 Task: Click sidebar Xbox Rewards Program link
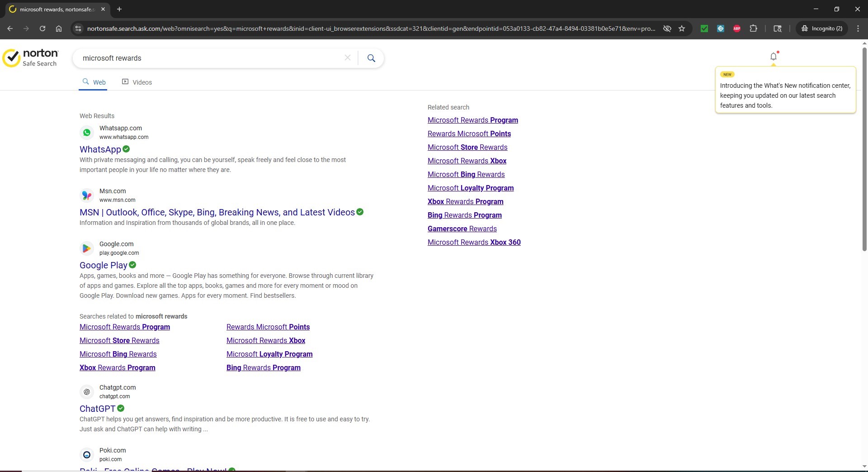(x=466, y=201)
